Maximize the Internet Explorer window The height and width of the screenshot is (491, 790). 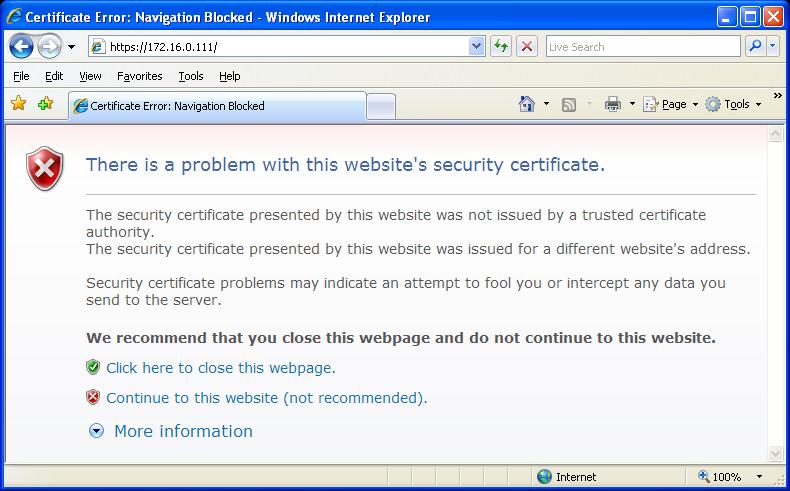point(750,17)
